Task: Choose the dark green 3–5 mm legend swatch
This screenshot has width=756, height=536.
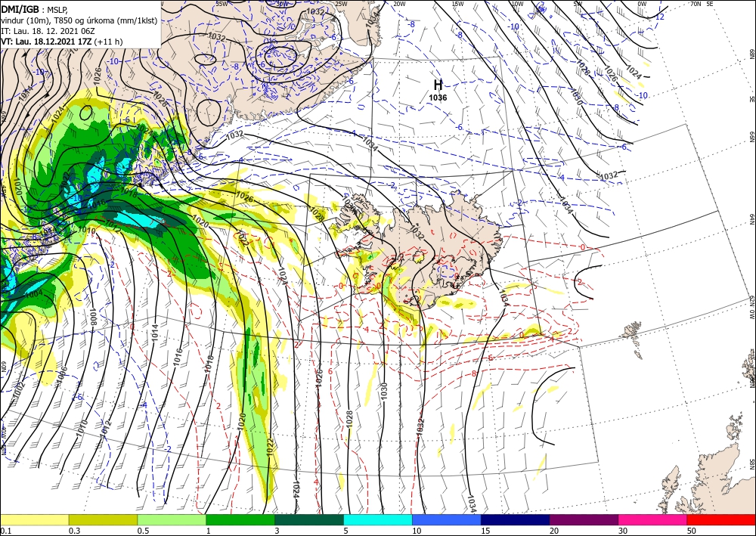Action: click(x=309, y=519)
